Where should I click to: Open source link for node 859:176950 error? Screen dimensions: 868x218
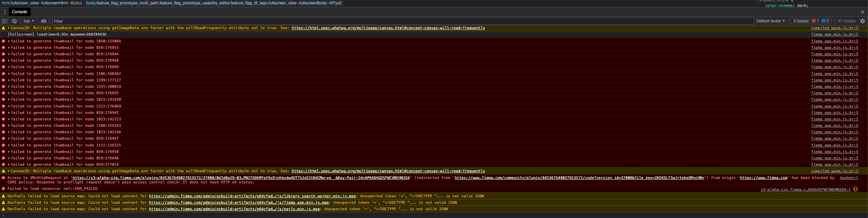click(834, 152)
